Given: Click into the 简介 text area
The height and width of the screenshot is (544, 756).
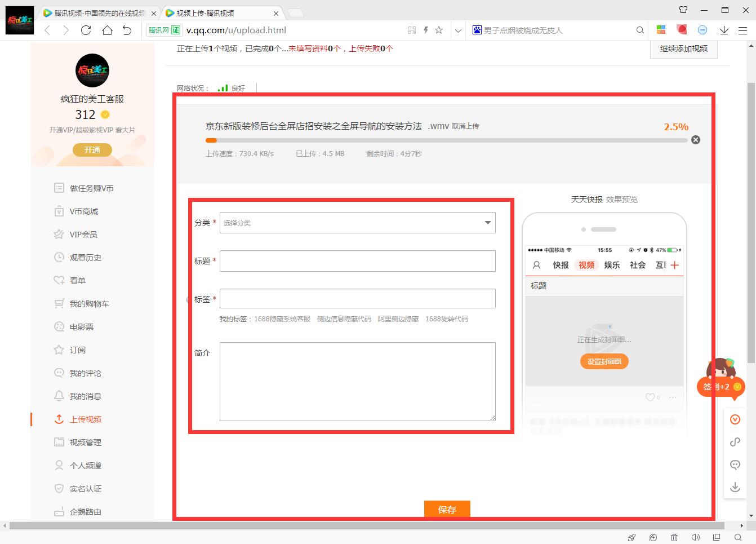Looking at the screenshot, I should pyautogui.click(x=358, y=382).
